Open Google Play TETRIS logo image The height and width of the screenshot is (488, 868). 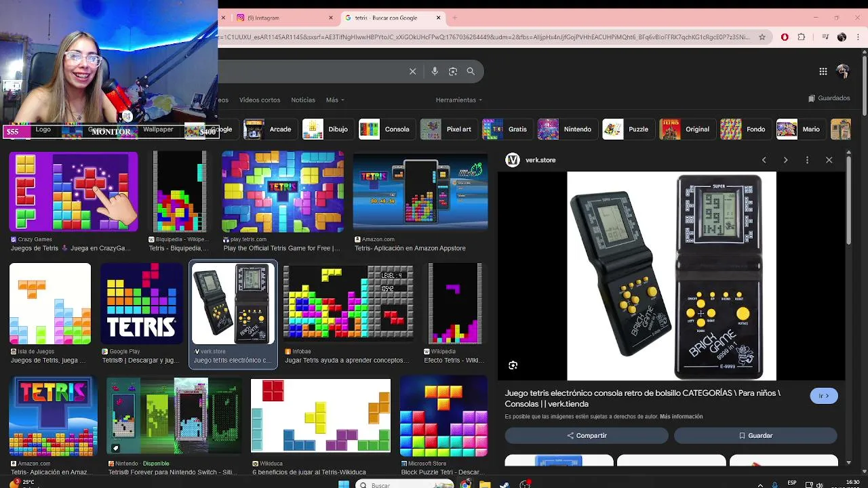pos(142,304)
